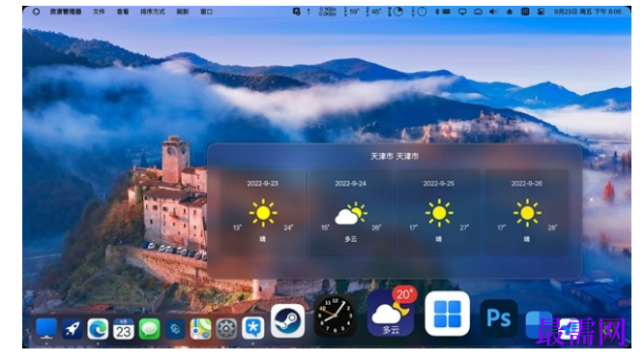Select the 2022-9-24 cloudy forecast card
Viewport: 644px width, 362px height.
point(350,211)
